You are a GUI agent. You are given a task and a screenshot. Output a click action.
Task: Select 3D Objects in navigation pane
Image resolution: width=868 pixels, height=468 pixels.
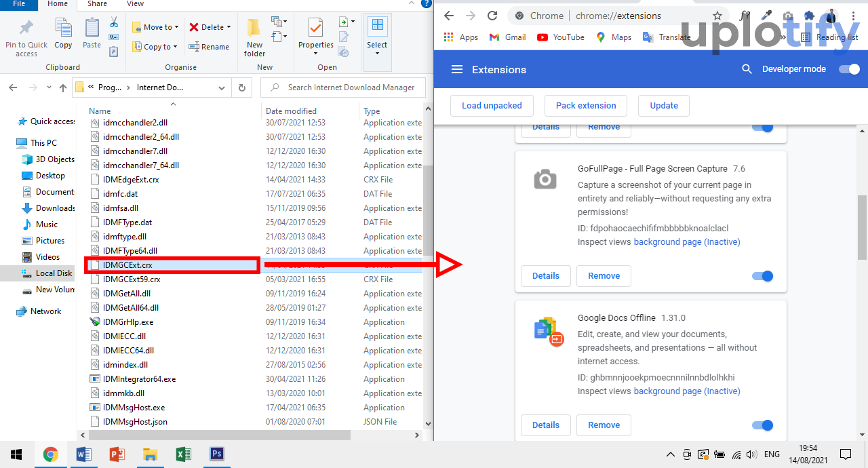click(x=47, y=159)
